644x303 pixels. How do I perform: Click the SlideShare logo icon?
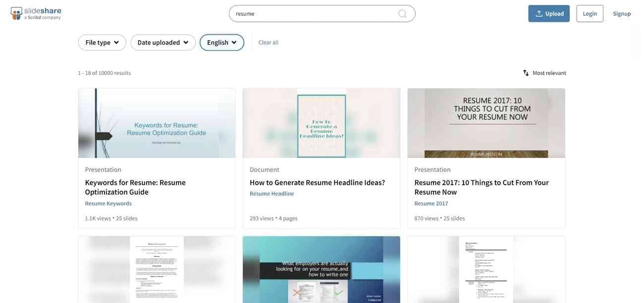click(x=16, y=13)
